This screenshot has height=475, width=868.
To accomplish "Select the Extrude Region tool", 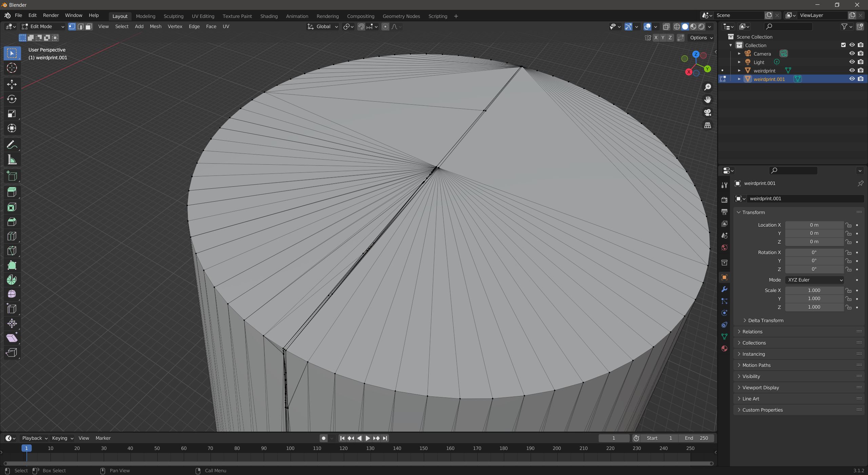I will [x=12, y=192].
